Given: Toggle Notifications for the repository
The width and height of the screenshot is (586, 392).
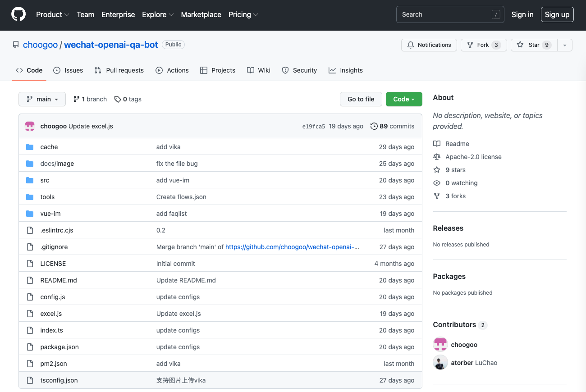Looking at the screenshot, I should point(429,45).
